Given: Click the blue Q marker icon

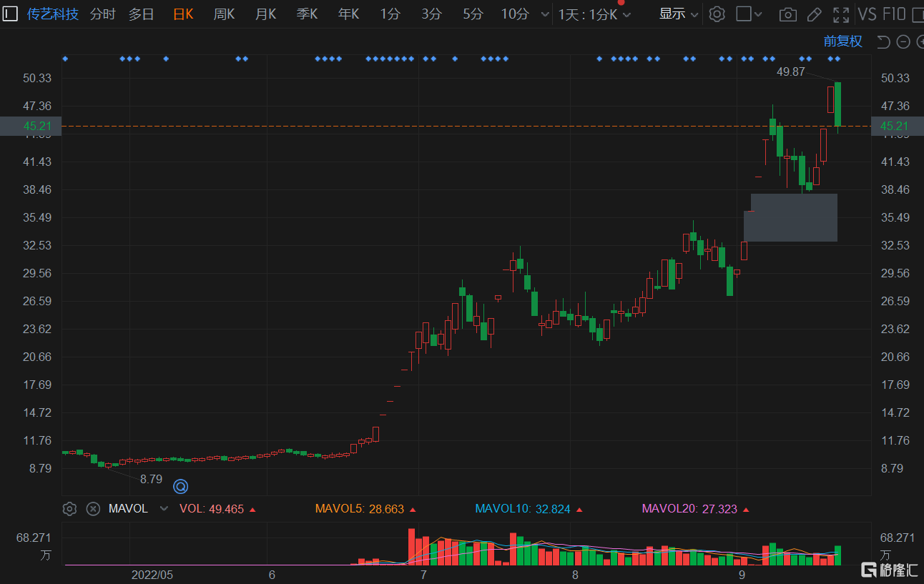Looking at the screenshot, I should coord(181,487).
